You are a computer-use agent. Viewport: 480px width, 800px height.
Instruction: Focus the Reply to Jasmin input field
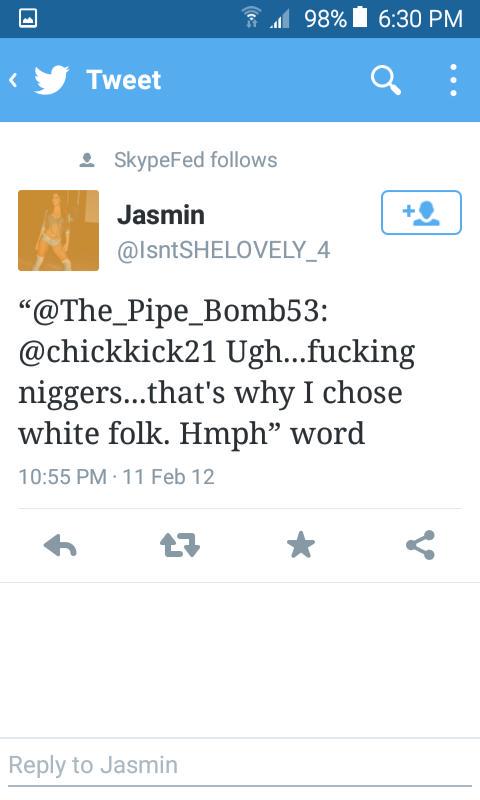(240, 765)
